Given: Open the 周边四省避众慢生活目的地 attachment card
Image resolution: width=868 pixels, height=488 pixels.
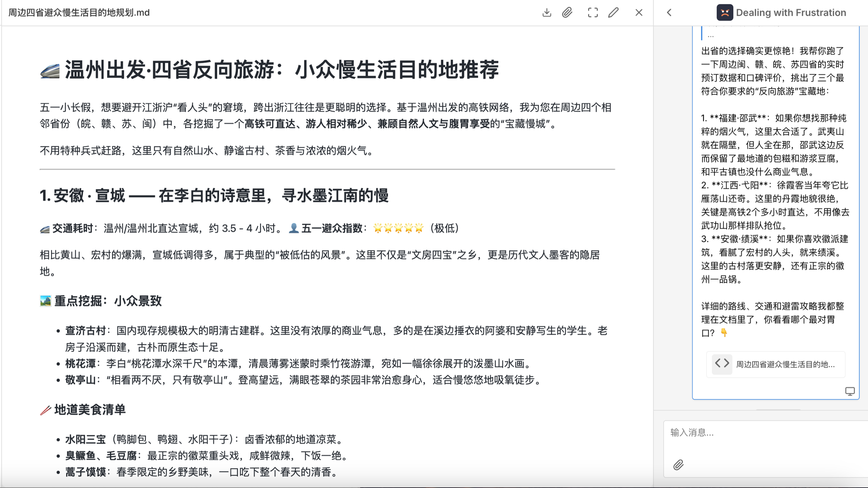Looking at the screenshot, I should (785, 364).
